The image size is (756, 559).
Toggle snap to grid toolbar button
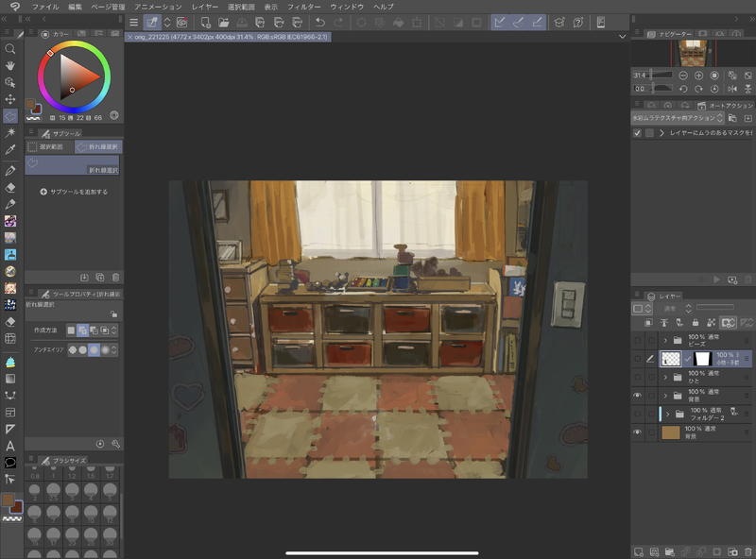pyautogui.click(x=537, y=22)
